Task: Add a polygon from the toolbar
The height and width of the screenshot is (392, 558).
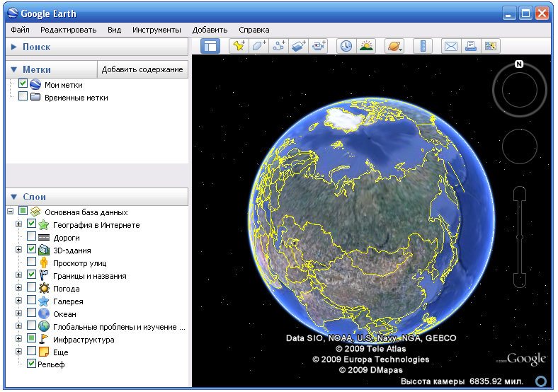Action: pyautogui.click(x=258, y=46)
